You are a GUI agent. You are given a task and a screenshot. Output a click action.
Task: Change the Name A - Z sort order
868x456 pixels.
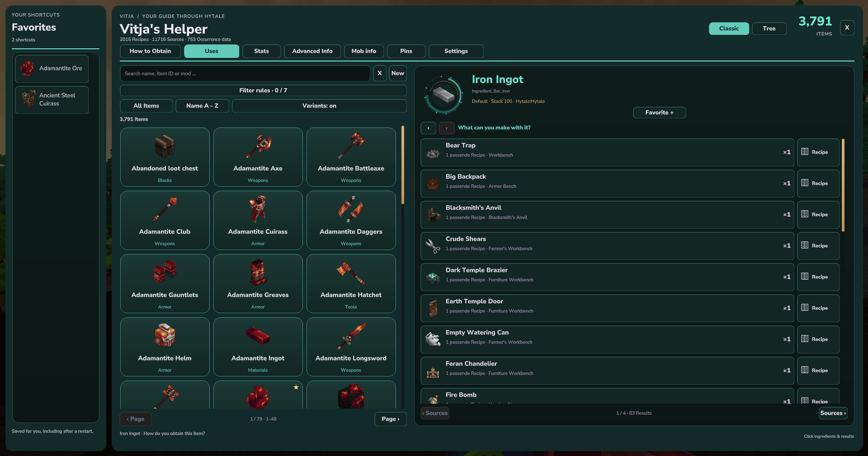click(x=202, y=106)
